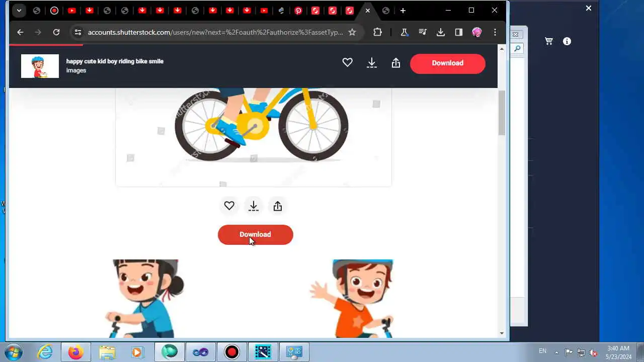Launch Internet Explorer from taskbar
The width and height of the screenshot is (644, 362).
(45, 352)
